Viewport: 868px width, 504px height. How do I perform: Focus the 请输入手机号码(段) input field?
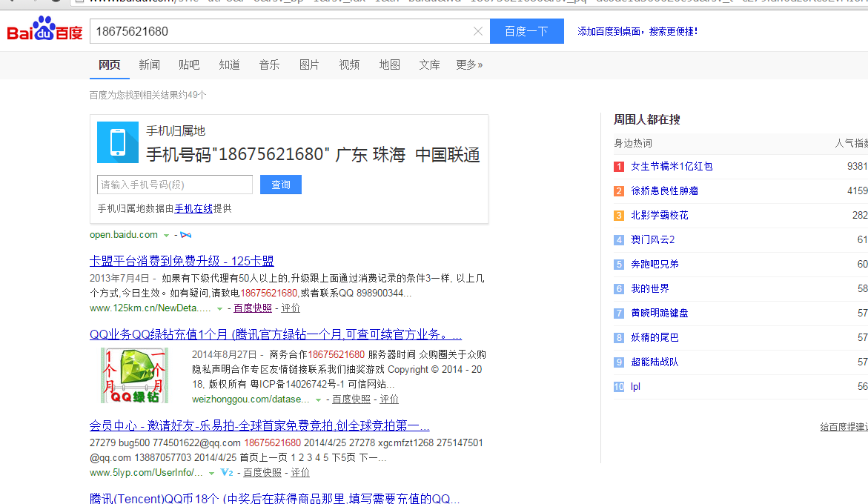click(x=175, y=185)
